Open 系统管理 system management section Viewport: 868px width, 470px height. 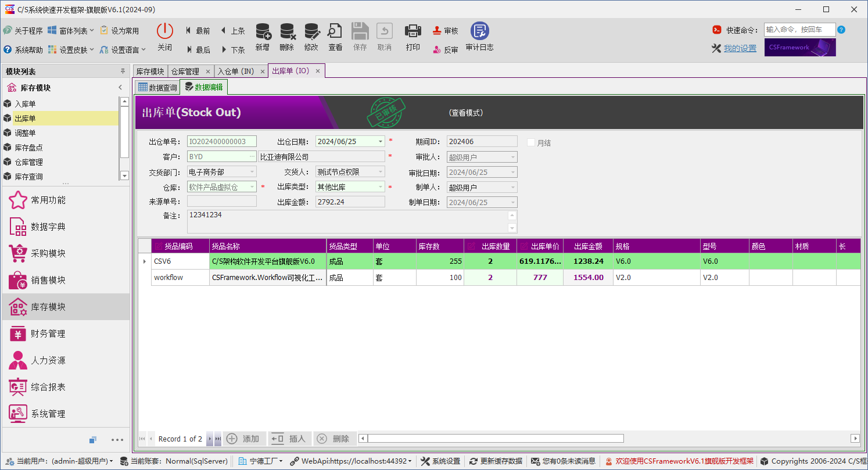(x=66, y=414)
